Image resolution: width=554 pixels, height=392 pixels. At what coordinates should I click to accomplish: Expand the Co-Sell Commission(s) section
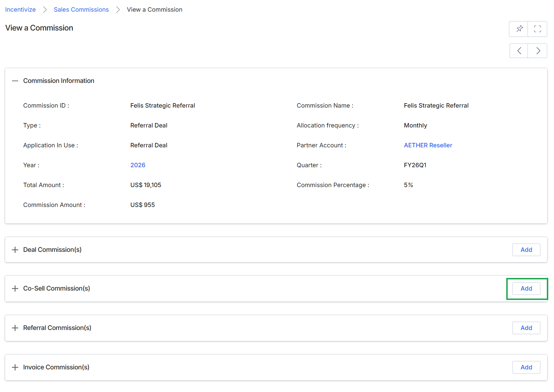click(x=15, y=289)
